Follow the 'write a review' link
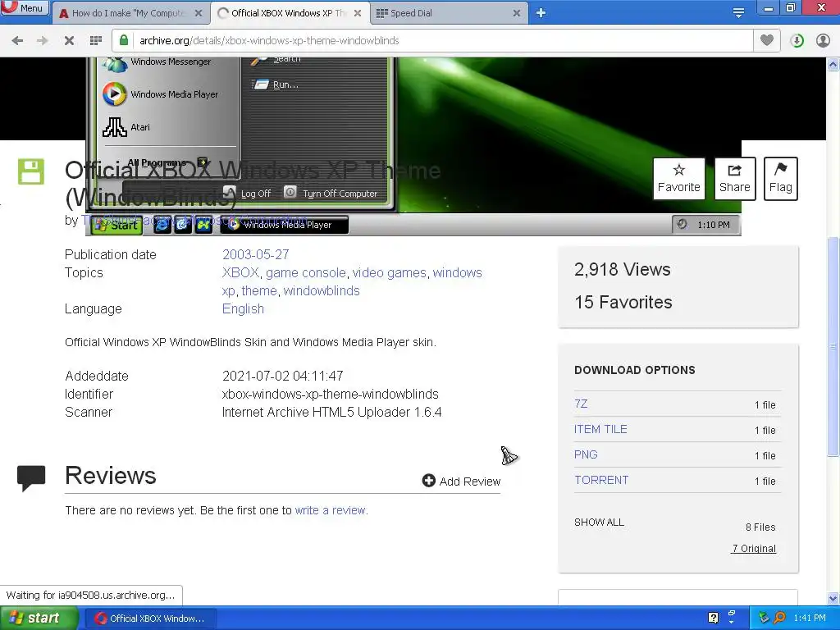 click(330, 510)
